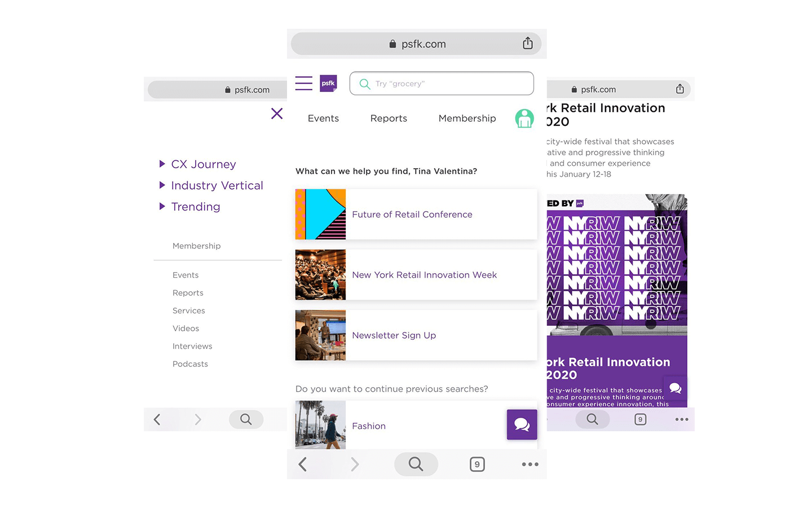Image resolution: width=812 pixels, height=508 pixels.
Task: Select Membership in center top navigation
Action: point(467,119)
